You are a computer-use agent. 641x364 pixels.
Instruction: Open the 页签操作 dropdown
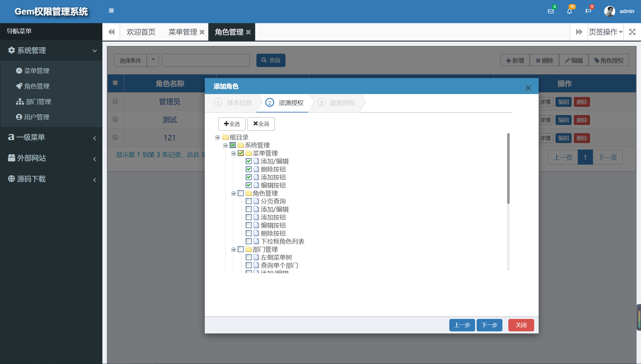(605, 32)
